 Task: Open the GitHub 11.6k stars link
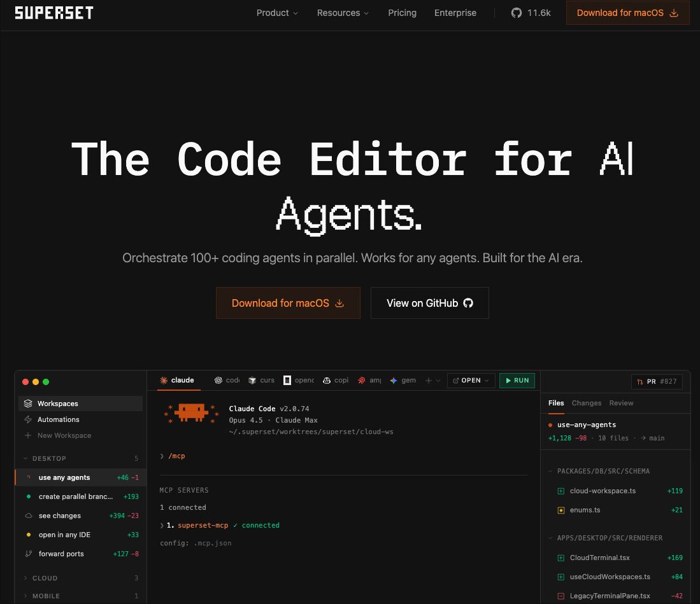coord(531,13)
